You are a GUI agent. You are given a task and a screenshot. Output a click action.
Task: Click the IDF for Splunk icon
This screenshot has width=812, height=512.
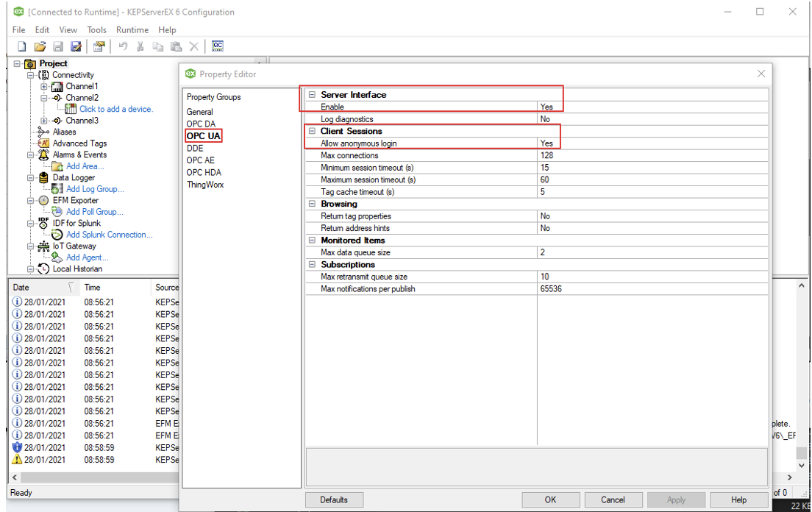[x=43, y=223]
